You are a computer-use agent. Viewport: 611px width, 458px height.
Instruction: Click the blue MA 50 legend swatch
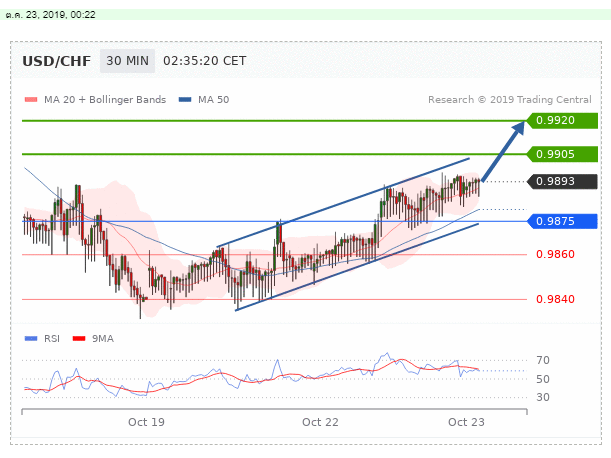(x=185, y=99)
